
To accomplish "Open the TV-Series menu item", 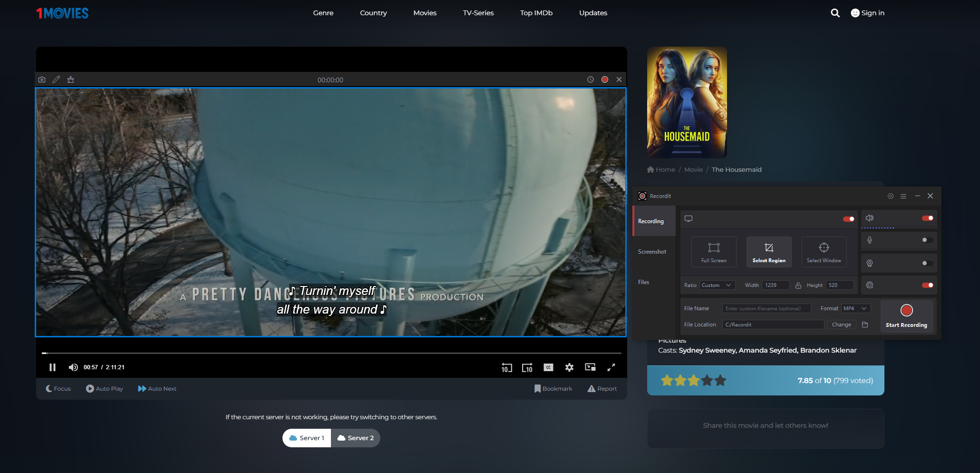I will [478, 13].
